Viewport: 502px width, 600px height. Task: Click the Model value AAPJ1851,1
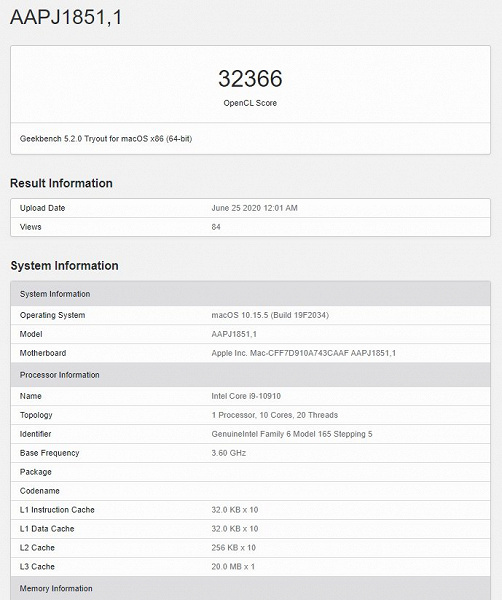[234, 334]
